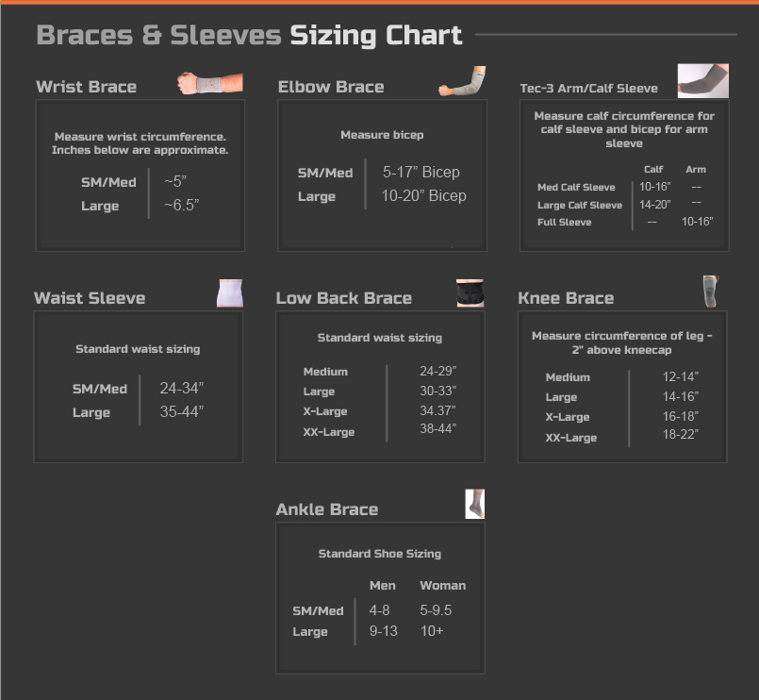Click the Wrist Brace heading
Image resolution: width=759 pixels, height=700 pixels.
(x=86, y=87)
